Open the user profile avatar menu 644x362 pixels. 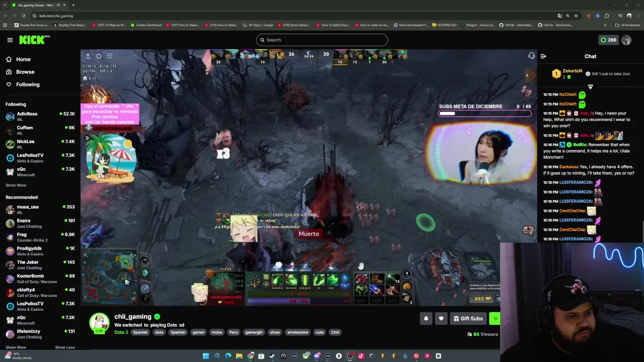(626, 40)
